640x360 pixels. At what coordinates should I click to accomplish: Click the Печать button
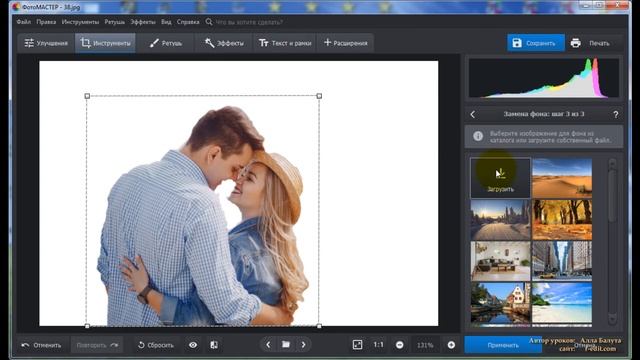click(x=591, y=43)
